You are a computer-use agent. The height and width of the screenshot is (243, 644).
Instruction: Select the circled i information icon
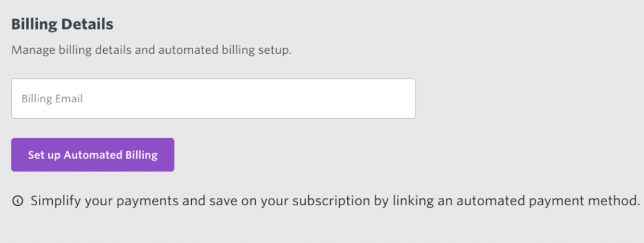[x=18, y=201]
